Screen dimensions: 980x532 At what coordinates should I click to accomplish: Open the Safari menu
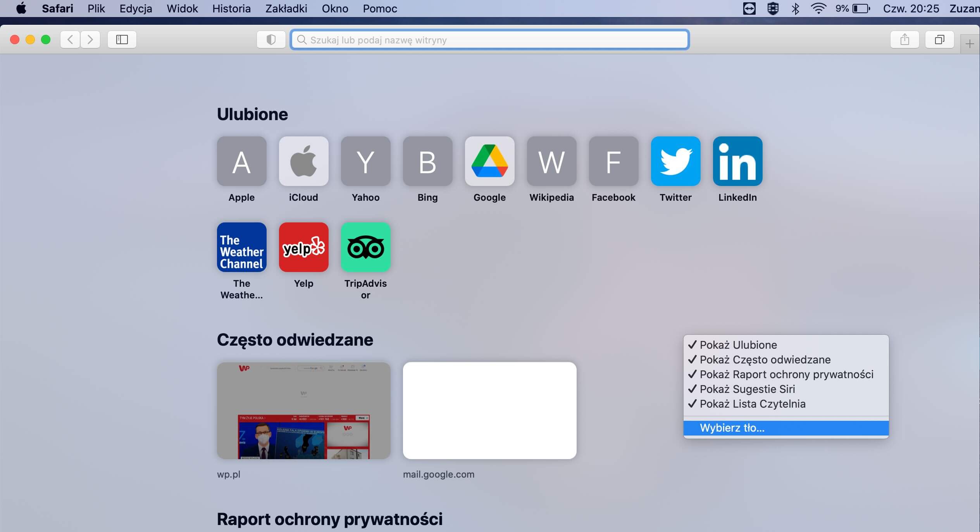point(57,9)
